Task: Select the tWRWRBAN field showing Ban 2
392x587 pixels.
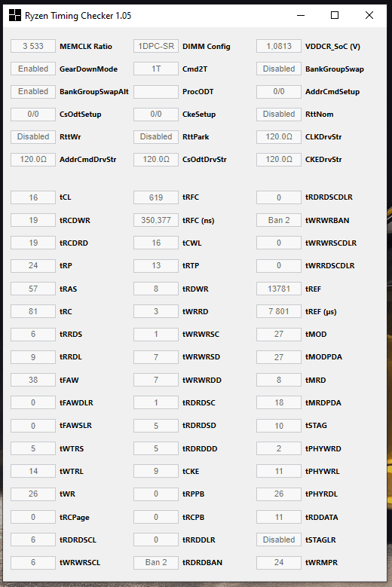Action: (x=279, y=220)
